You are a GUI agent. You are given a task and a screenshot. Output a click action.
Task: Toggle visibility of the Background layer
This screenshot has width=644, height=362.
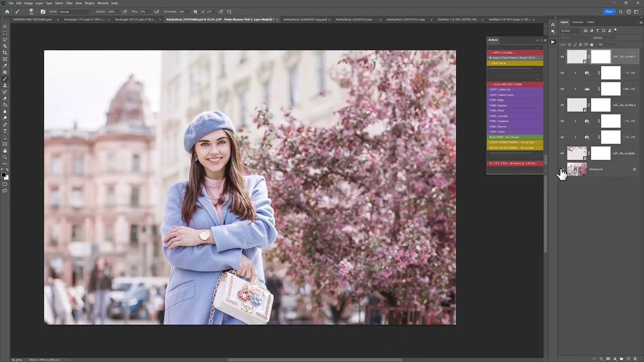point(562,169)
